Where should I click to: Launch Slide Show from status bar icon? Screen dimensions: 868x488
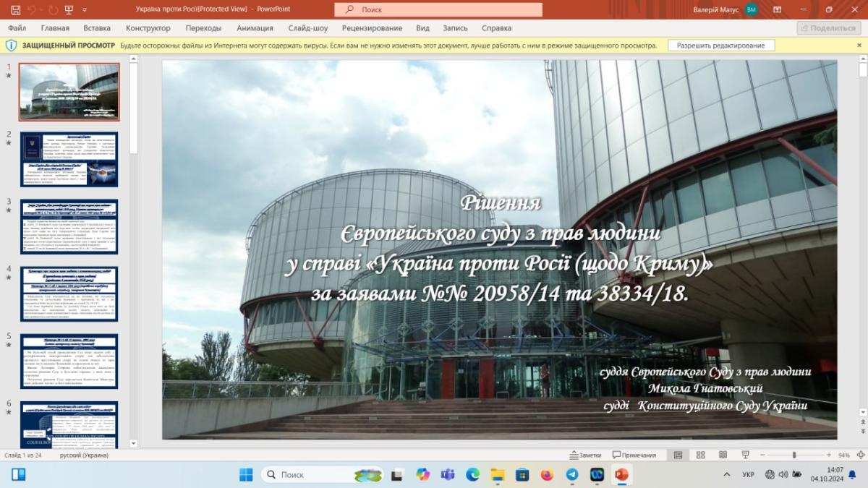[x=745, y=455]
